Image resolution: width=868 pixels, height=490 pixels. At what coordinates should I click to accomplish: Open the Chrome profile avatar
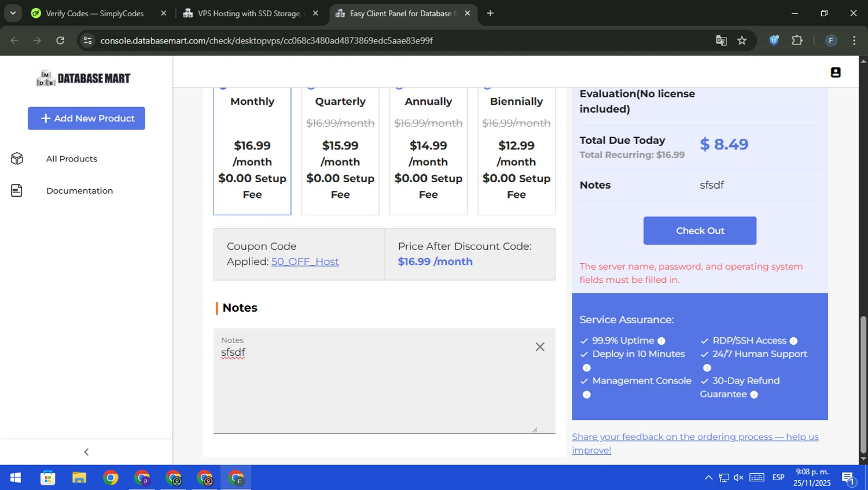click(x=831, y=40)
